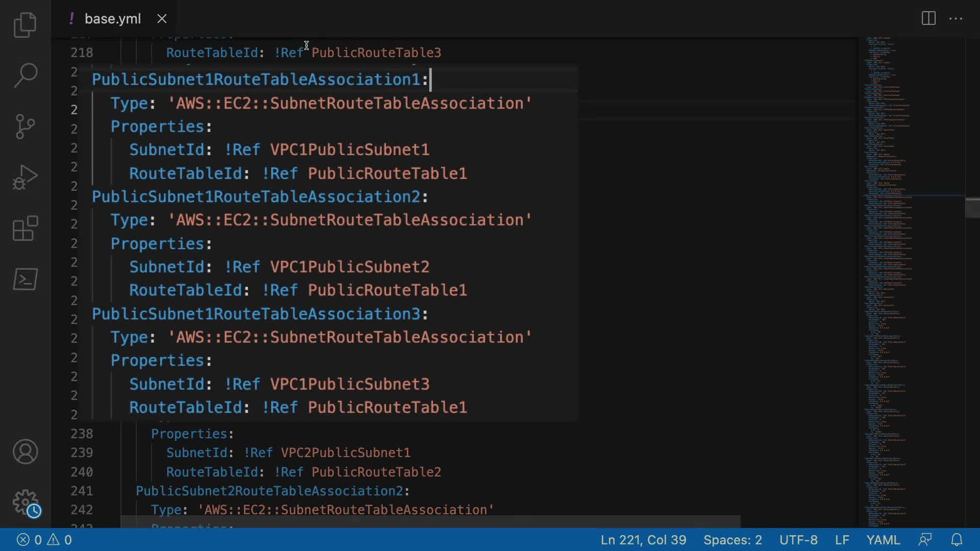
Task: Open the Accounts icon
Action: [x=25, y=452]
